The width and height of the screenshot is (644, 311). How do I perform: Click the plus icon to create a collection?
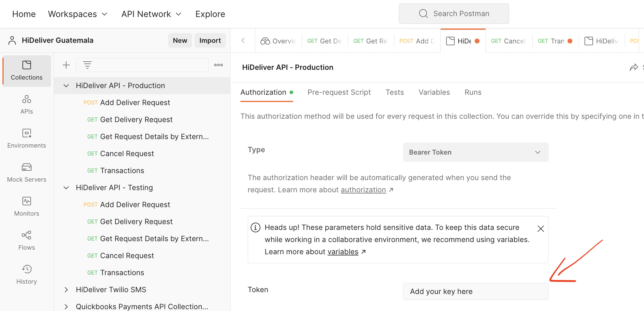(66, 65)
